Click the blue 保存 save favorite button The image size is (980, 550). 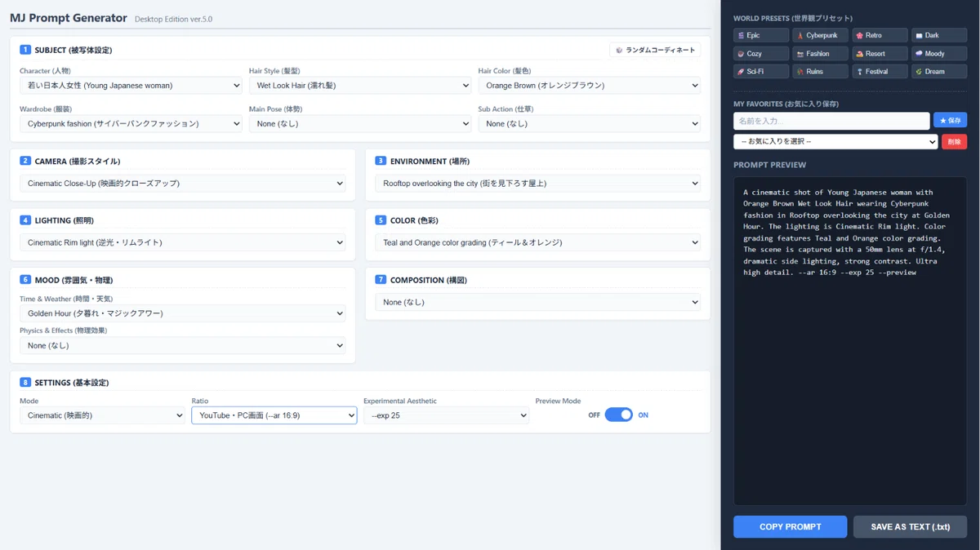pyautogui.click(x=951, y=120)
